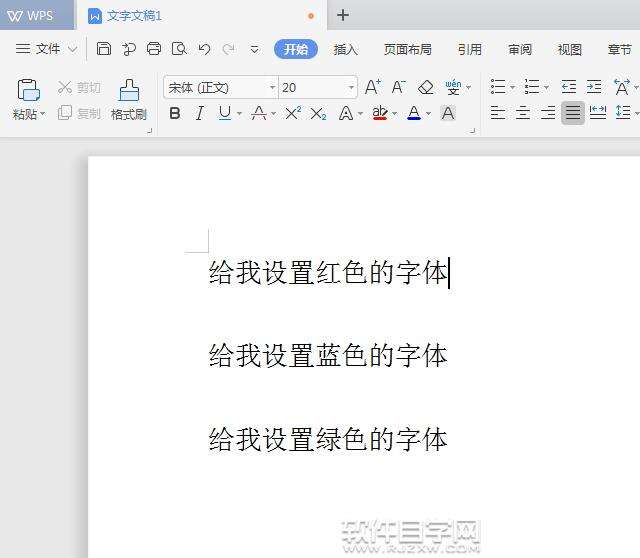This screenshot has height=558, width=640.
Task: Toggle Underline formatting
Action: [225, 113]
